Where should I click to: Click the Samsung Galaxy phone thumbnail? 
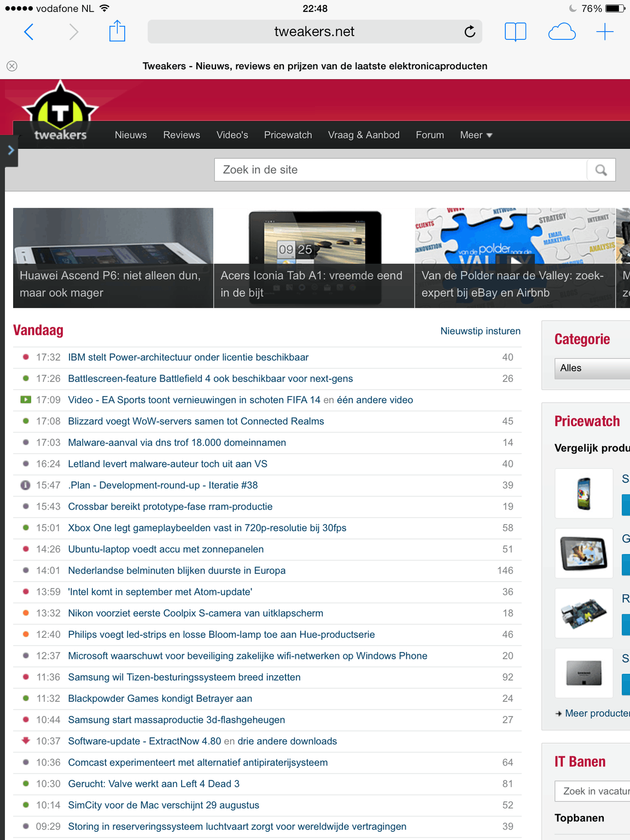(584, 493)
